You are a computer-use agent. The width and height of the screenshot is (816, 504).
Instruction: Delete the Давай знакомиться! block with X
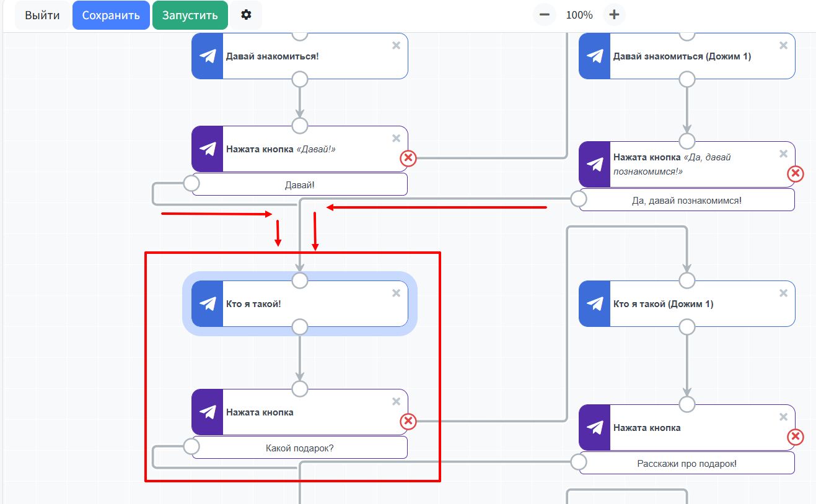point(397,45)
